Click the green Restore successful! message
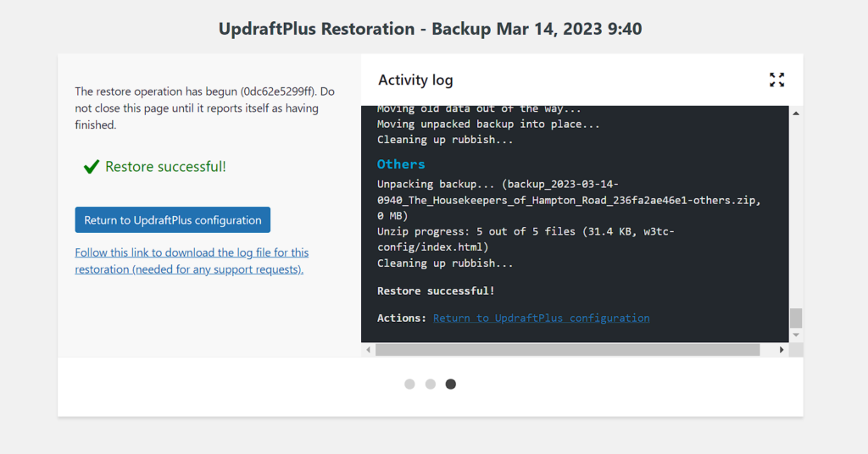 [x=165, y=167]
